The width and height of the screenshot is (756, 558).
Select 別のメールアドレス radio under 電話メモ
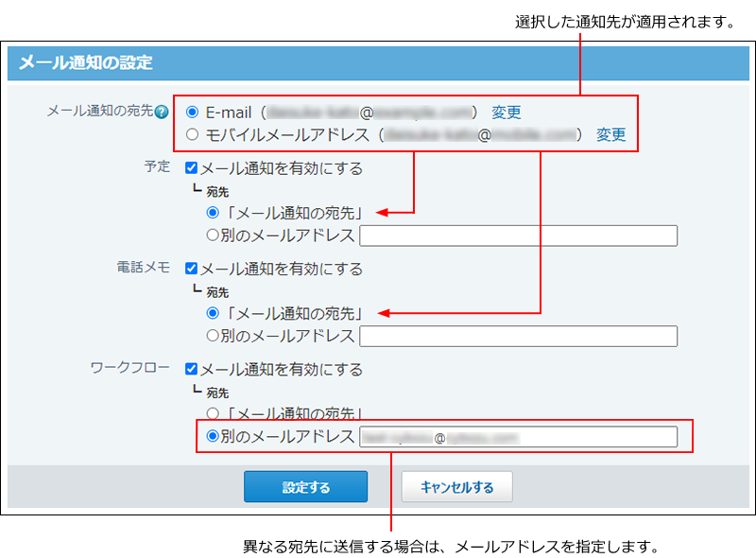(212, 336)
